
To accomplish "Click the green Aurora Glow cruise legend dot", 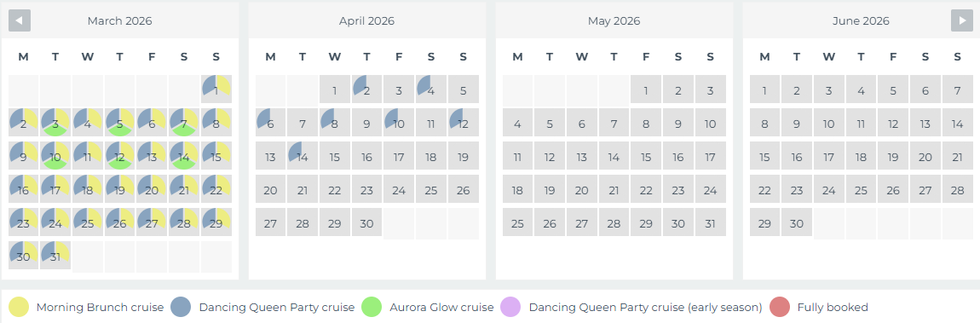I will pyautogui.click(x=372, y=307).
